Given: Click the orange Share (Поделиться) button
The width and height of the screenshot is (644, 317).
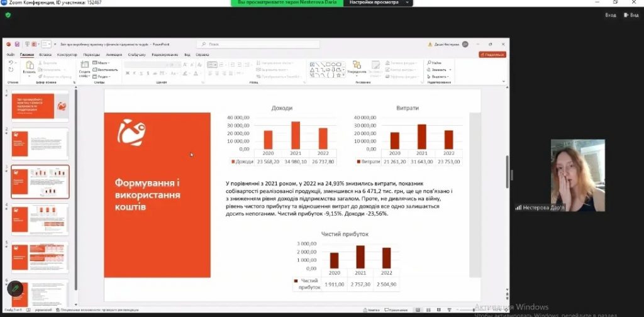Looking at the screenshot, I should click(492, 55).
